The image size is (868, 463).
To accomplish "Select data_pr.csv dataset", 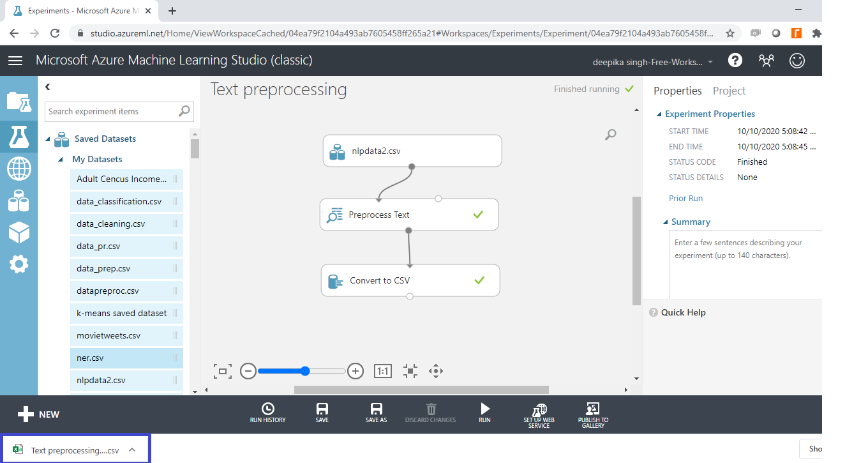I will (x=126, y=247).
